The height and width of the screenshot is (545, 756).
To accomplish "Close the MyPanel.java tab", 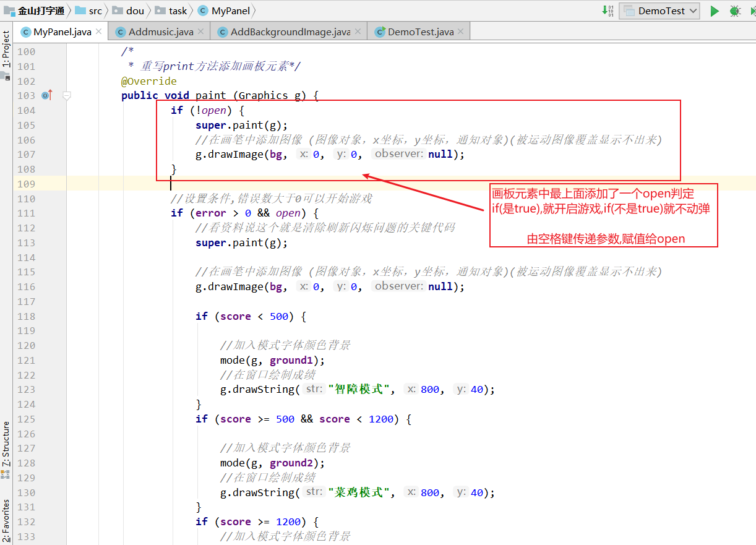I will [x=99, y=32].
